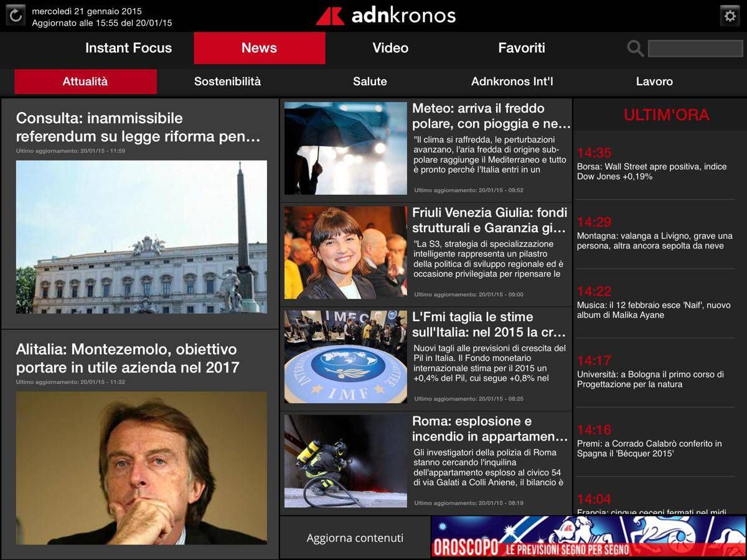This screenshot has height=560, width=747.
Task: Open the umbrella weather thumbnail
Action: pos(345,149)
